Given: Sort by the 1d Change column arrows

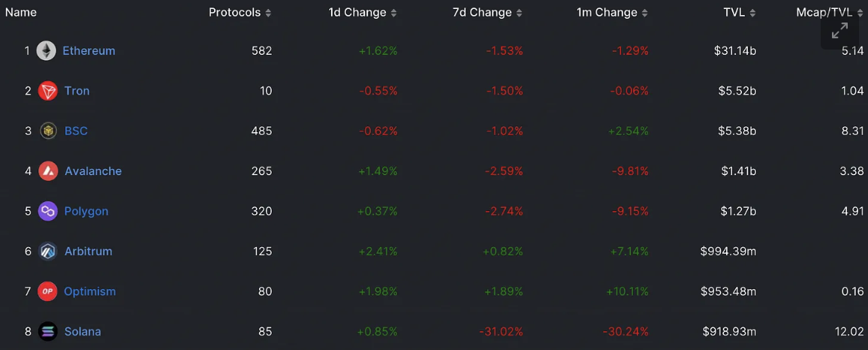Looking at the screenshot, I should (393, 14).
